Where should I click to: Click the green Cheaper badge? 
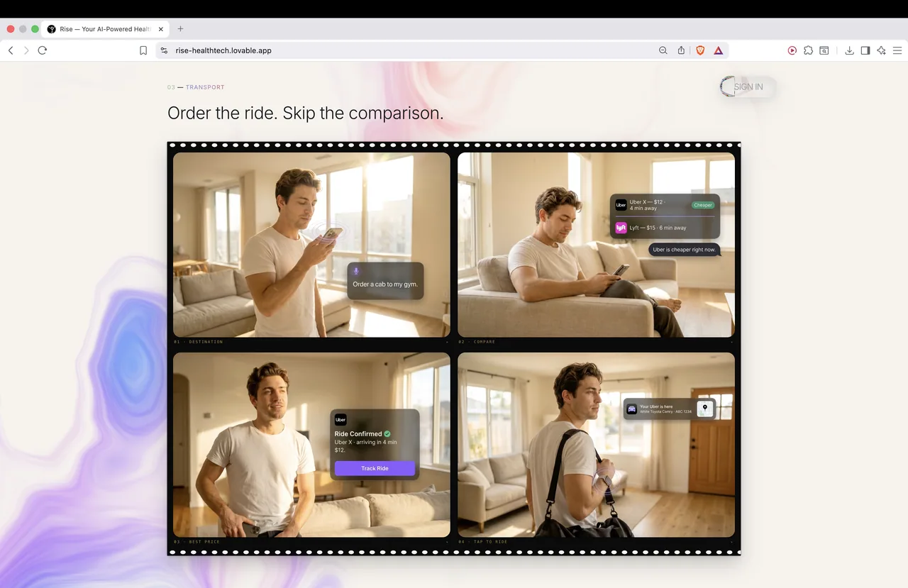coord(703,205)
